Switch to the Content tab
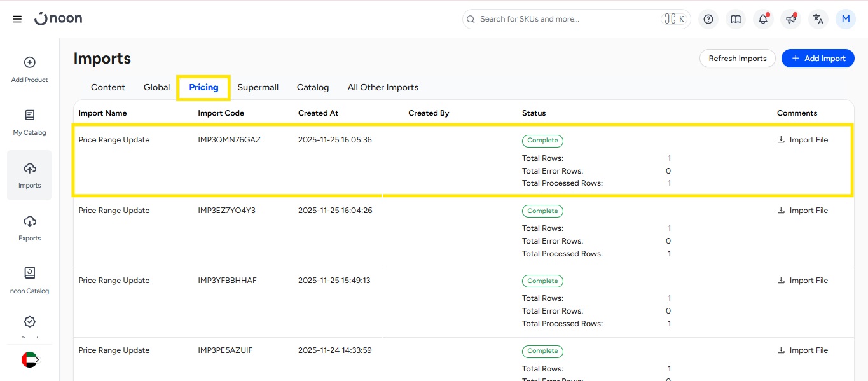868x381 pixels. [x=108, y=87]
